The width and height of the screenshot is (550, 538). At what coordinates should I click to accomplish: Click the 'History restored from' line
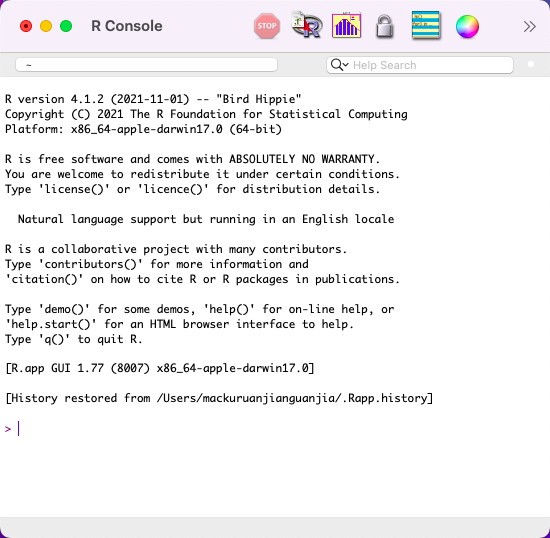219,398
